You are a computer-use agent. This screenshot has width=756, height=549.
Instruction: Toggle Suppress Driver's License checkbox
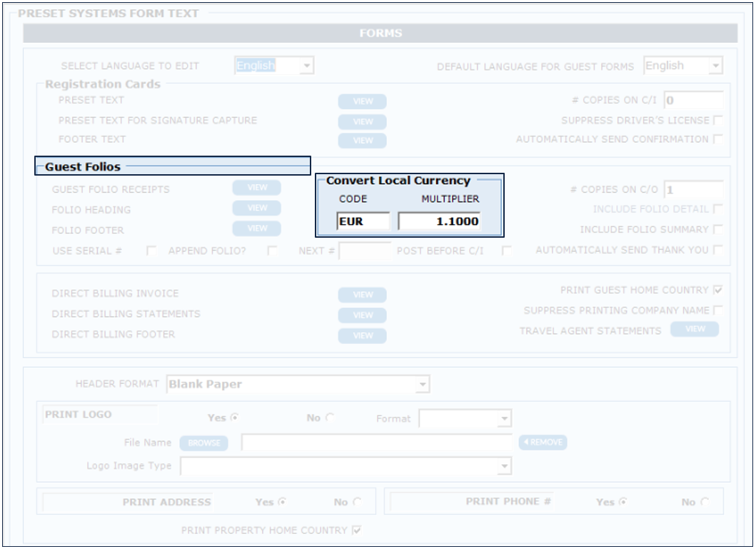[717, 121]
